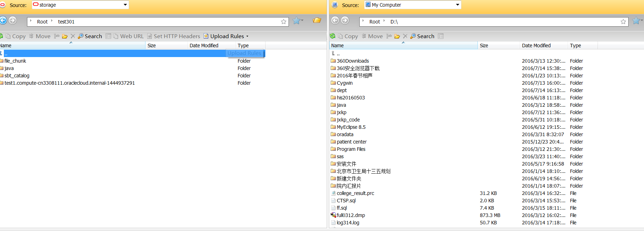Open the storage source dropdown

[x=125, y=5]
